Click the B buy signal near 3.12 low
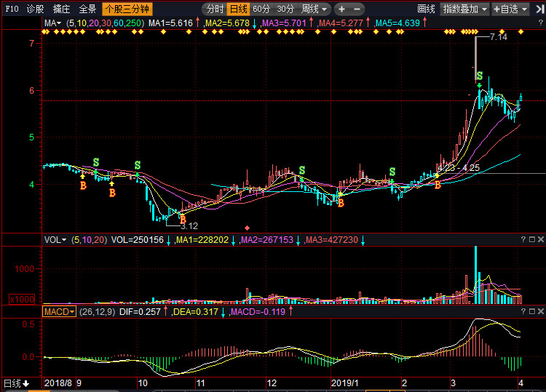The image size is (546, 392). click(183, 218)
